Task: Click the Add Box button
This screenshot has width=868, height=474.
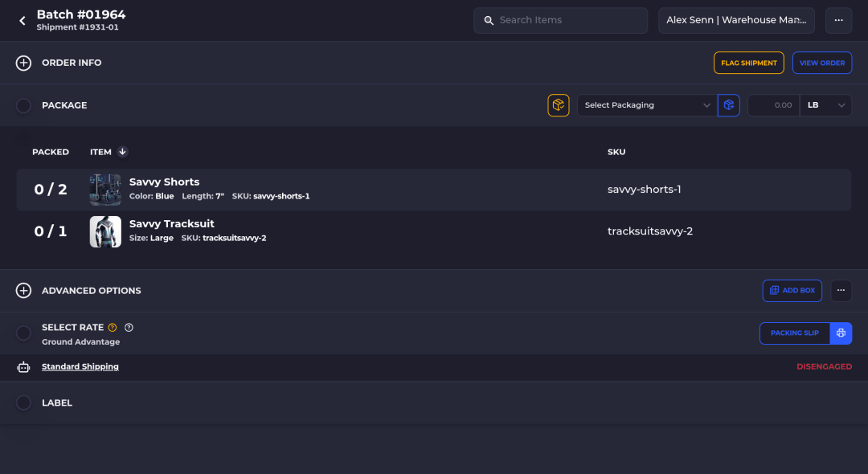Action: (x=792, y=290)
